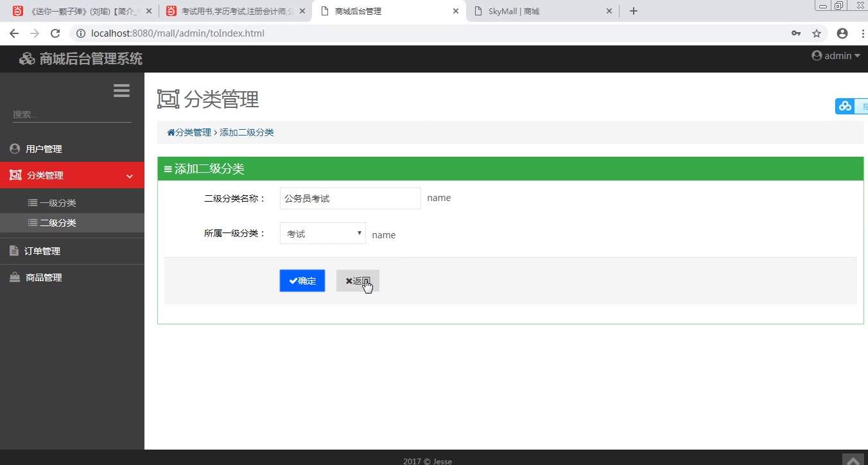Open 一级分类 submenu item
The height and width of the screenshot is (465, 868).
[72, 203]
